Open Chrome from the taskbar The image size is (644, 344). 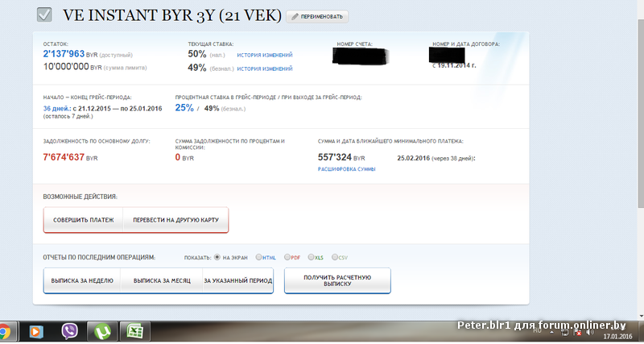pyautogui.click(x=4, y=331)
